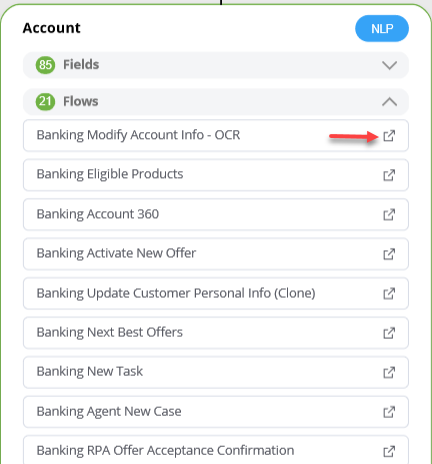432x464 pixels.
Task: Collapse the Flows section chevron
Action: tap(389, 101)
